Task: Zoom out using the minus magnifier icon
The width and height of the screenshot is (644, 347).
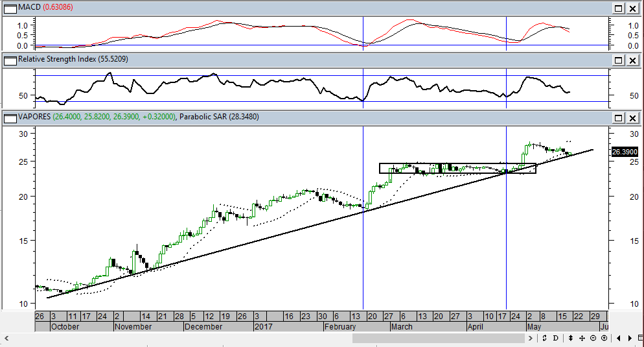Action: tap(593, 338)
